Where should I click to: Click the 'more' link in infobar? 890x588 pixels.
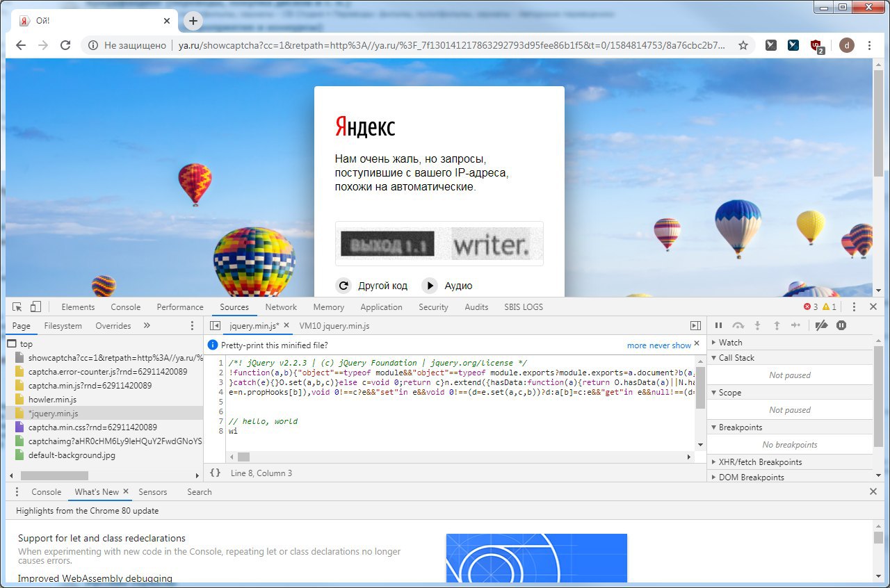pos(637,345)
